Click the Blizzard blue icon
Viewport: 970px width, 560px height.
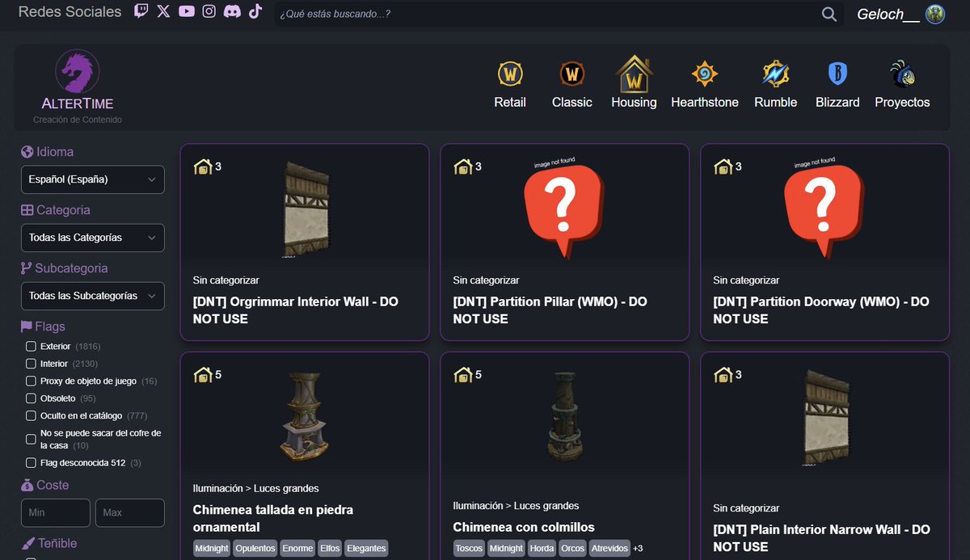click(x=837, y=74)
